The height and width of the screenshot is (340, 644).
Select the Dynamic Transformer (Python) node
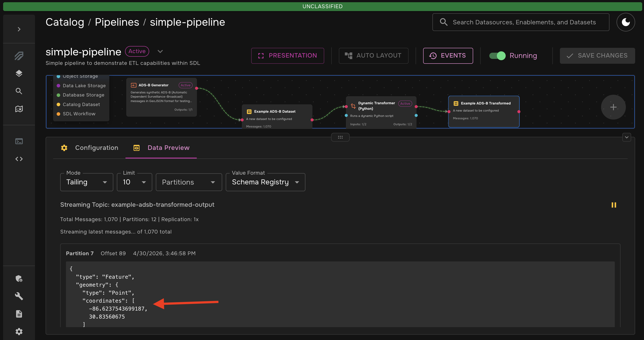click(x=381, y=112)
